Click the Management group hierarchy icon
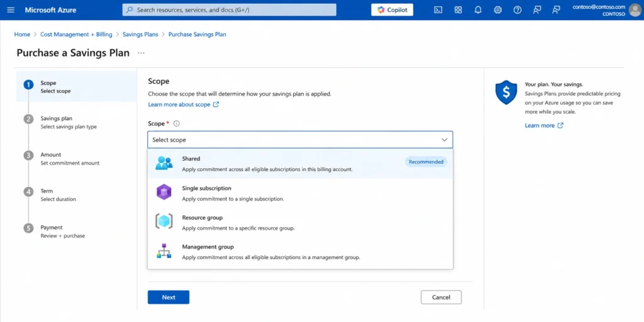The height and width of the screenshot is (322, 644). (164, 250)
